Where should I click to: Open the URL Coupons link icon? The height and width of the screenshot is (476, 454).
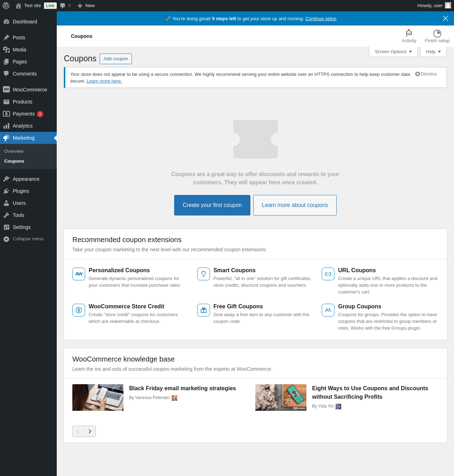pos(328,274)
